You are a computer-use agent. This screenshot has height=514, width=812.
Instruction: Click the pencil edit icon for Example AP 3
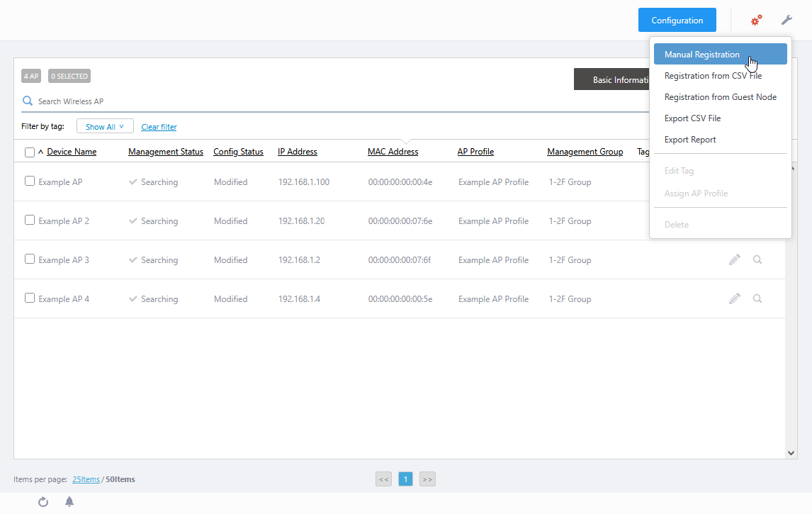click(735, 260)
